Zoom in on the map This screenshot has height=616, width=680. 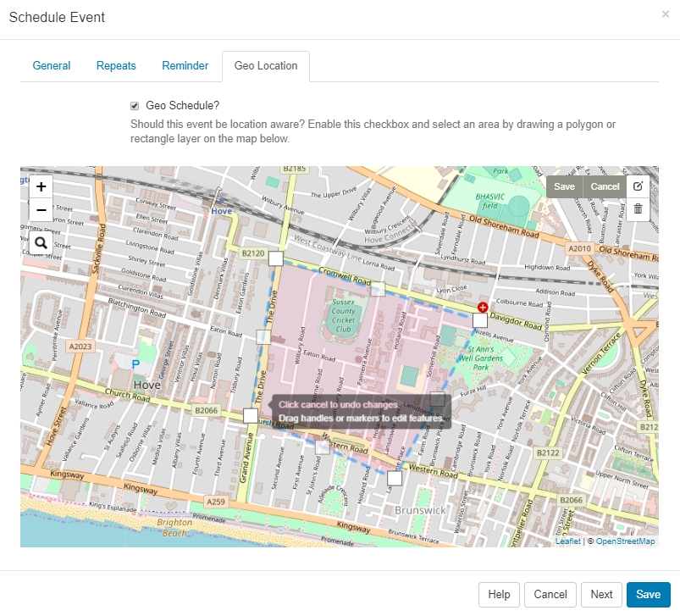(x=41, y=186)
